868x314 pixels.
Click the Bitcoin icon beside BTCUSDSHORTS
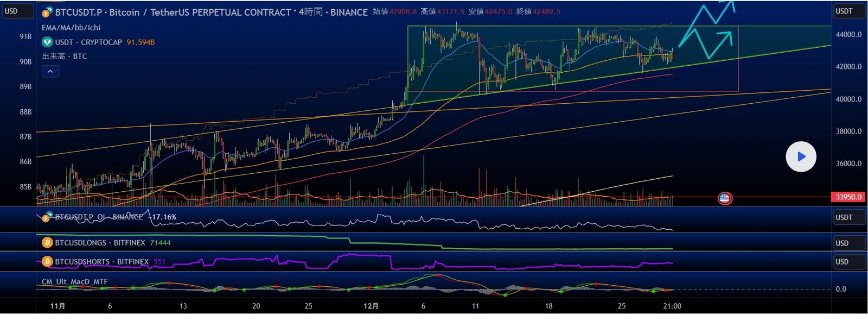[x=47, y=262]
